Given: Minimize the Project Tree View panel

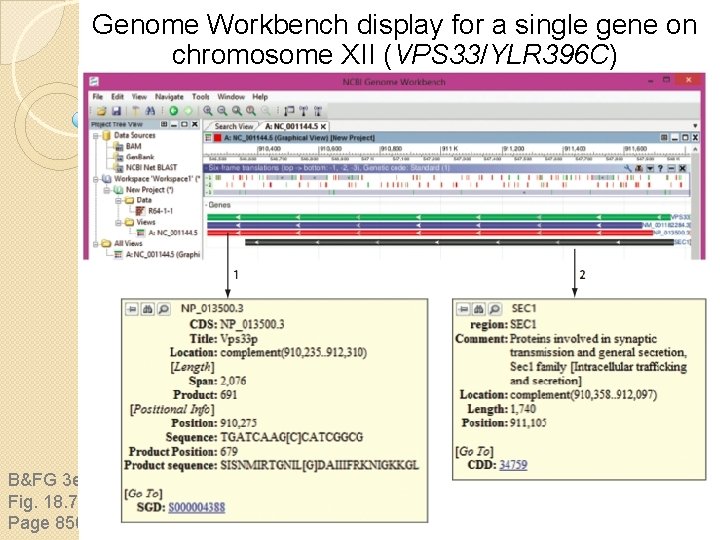Looking at the screenshot, I should 174,124.
